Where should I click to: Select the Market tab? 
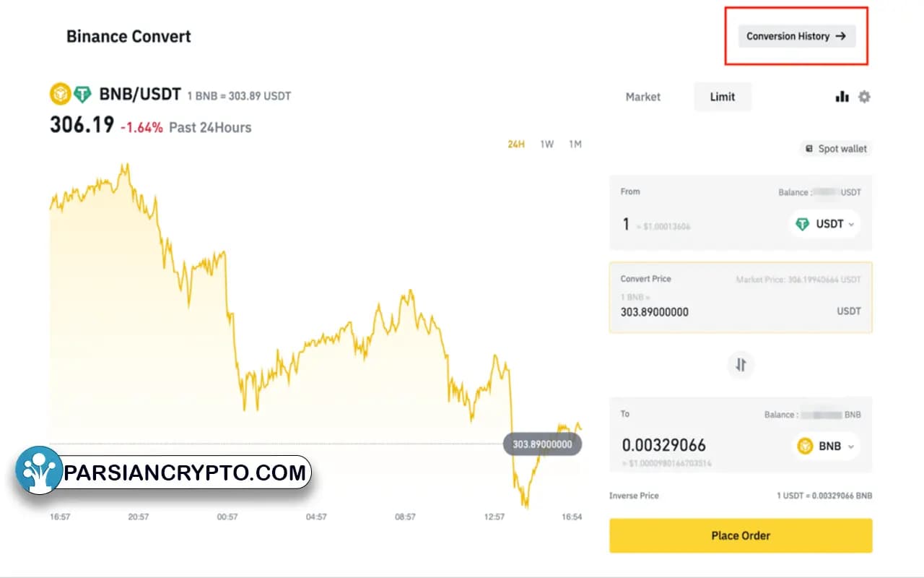coord(643,97)
